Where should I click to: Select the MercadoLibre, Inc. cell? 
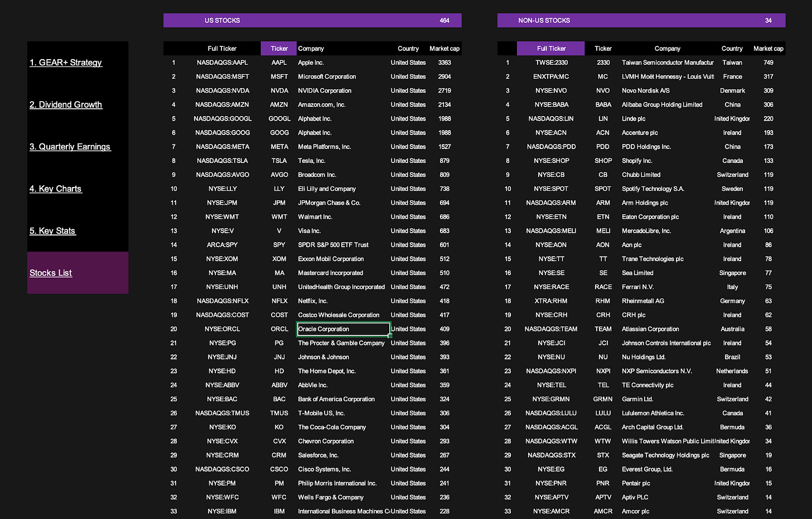[x=646, y=230]
